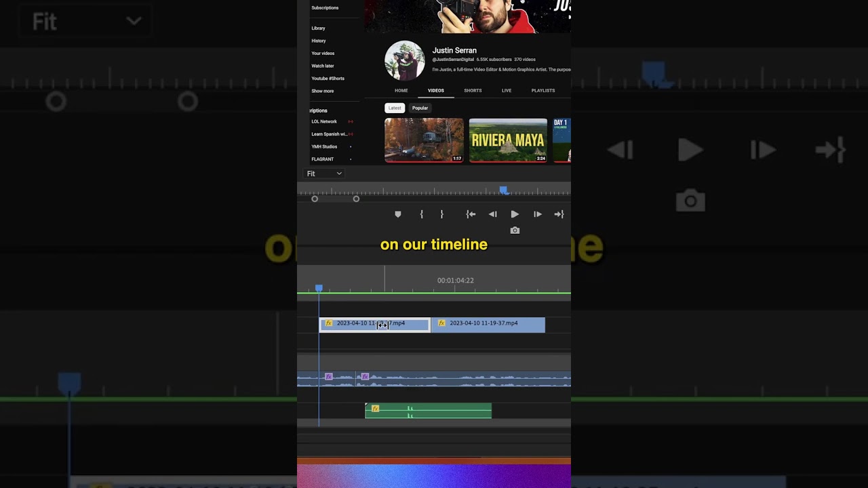
Task: Click the blue playhead on the monitor ruler
Action: (503, 191)
